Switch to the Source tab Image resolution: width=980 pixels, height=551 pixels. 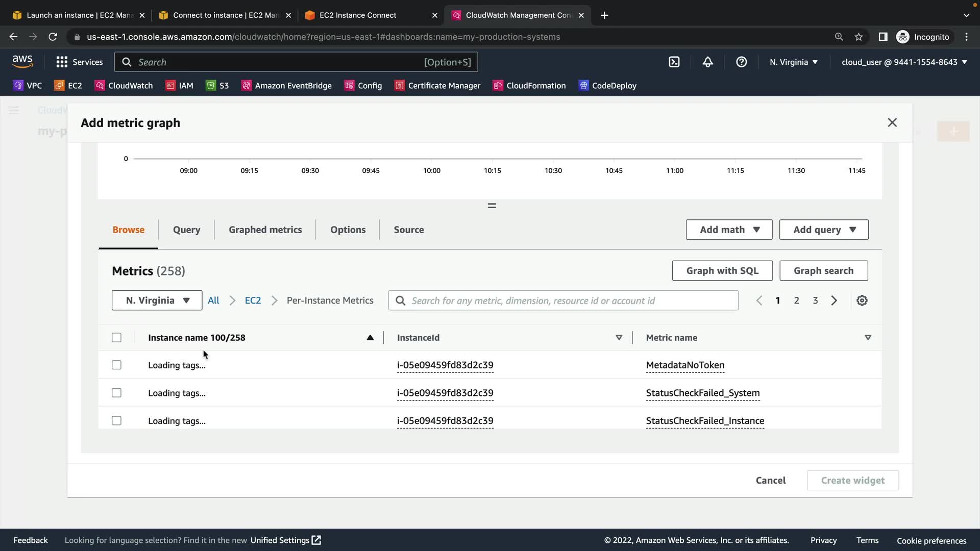pyautogui.click(x=408, y=230)
